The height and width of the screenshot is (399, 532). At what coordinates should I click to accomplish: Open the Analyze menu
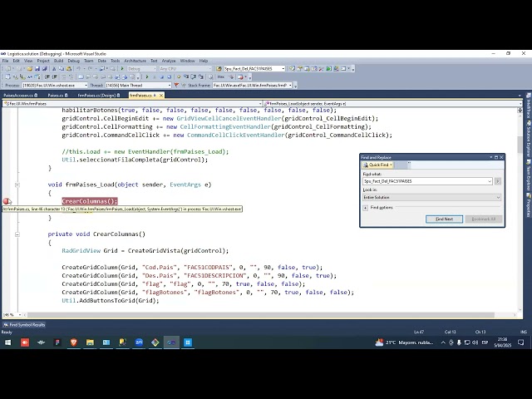tap(169, 61)
